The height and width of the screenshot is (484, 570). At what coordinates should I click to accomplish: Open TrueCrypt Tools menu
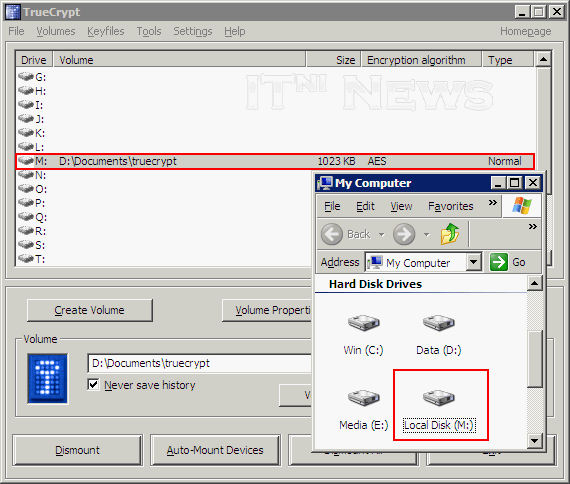pyautogui.click(x=149, y=31)
